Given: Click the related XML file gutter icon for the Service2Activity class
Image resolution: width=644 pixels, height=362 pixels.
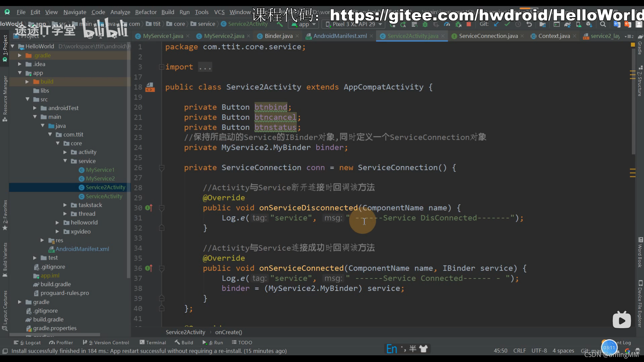Looking at the screenshot, I should (150, 87).
